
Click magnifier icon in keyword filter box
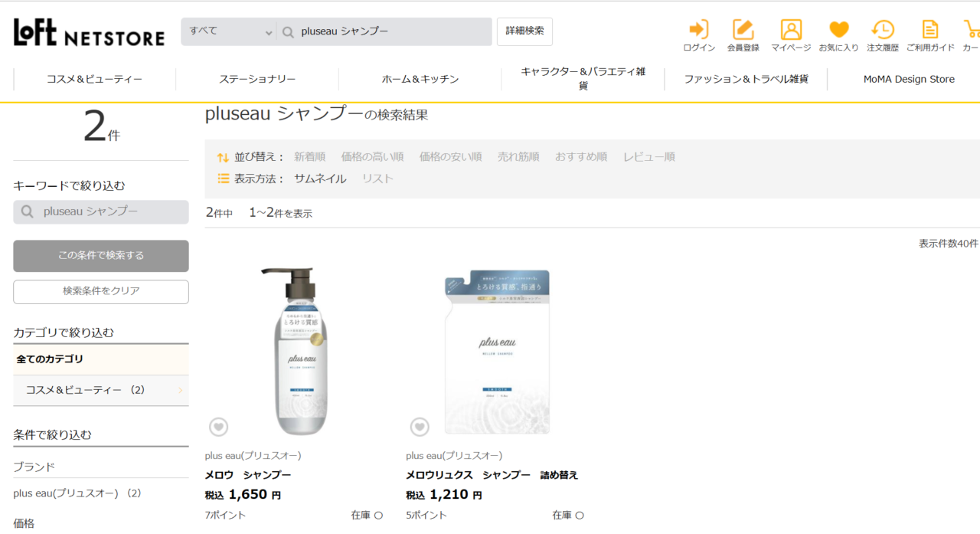(28, 212)
